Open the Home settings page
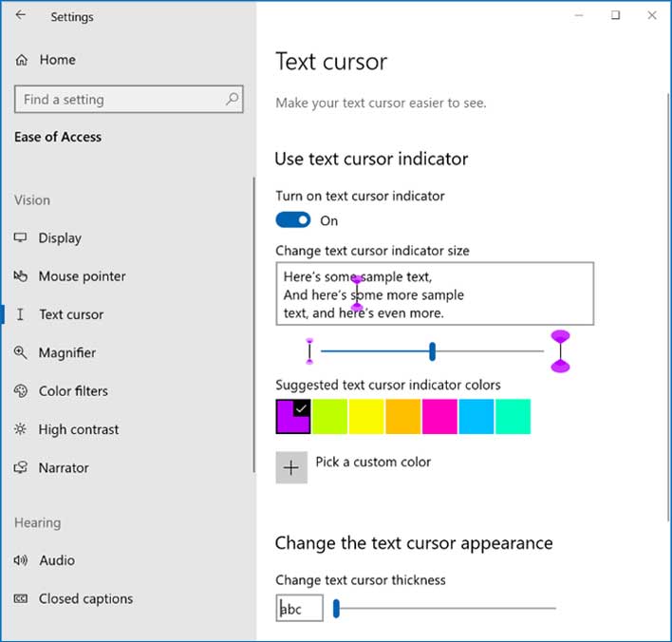This screenshot has width=672, height=642. click(58, 60)
